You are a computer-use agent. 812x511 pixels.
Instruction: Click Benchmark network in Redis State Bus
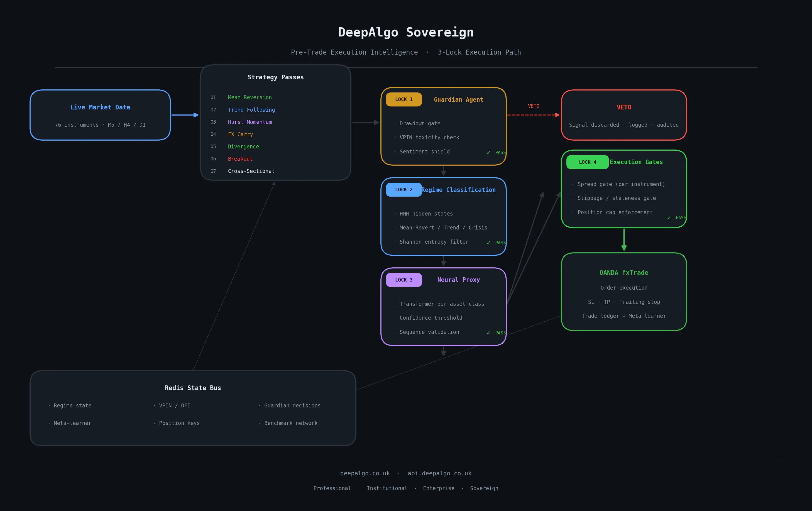click(290, 423)
